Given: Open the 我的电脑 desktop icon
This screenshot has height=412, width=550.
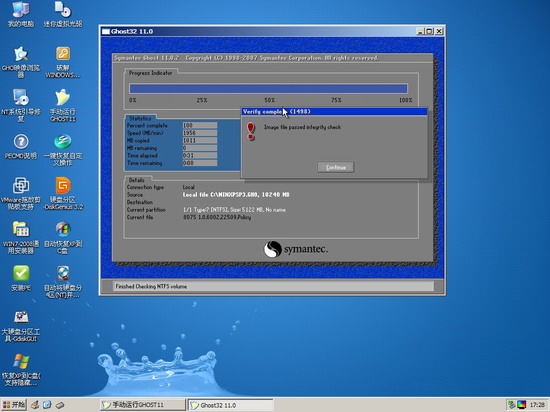Looking at the screenshot, I should [x=21, y=15].
